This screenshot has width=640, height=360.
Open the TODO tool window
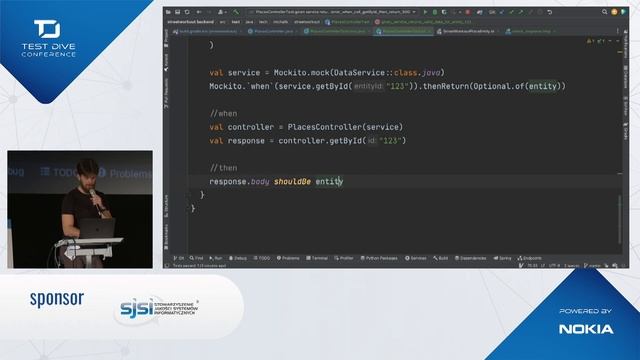tap(262, 258)
